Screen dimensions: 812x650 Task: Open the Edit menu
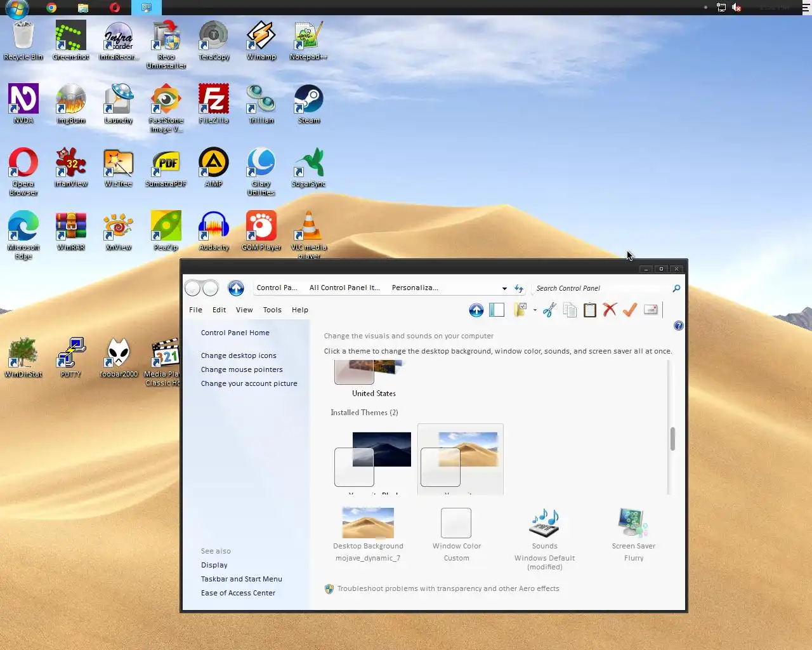[x=219, y=310]
